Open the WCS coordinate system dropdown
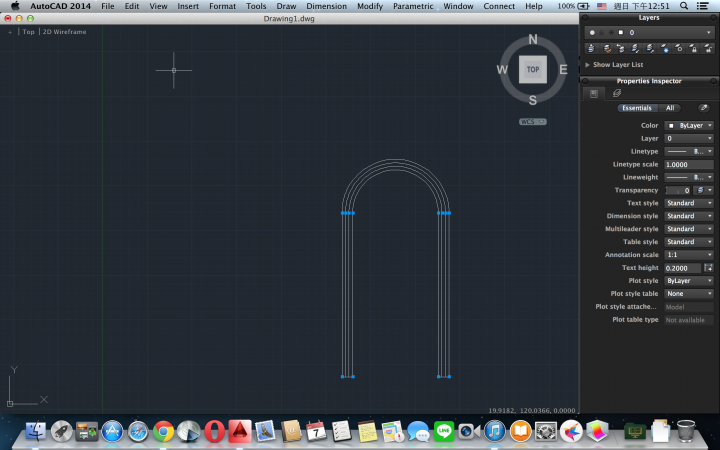Image resolution: width=720 pixels, height=450 pixels. pos(533,122)
